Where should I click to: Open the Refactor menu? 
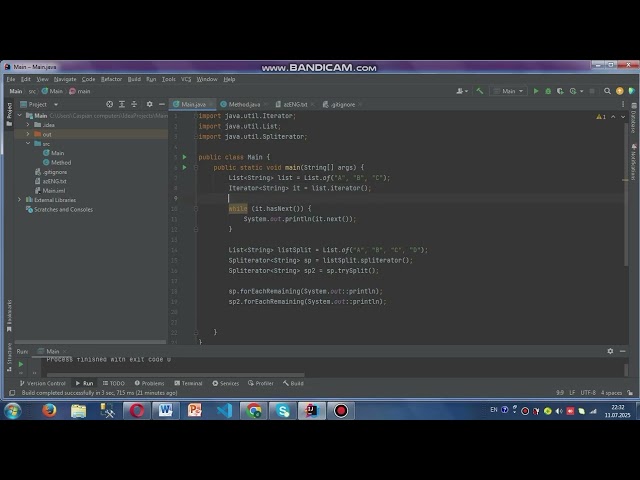pos(111,79)
